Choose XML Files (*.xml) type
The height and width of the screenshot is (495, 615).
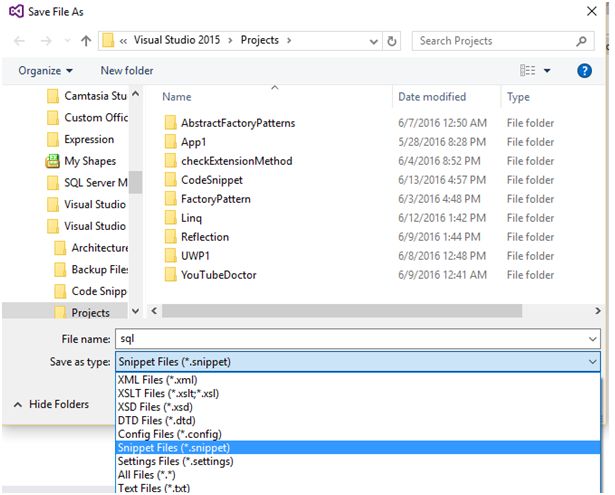358,380
